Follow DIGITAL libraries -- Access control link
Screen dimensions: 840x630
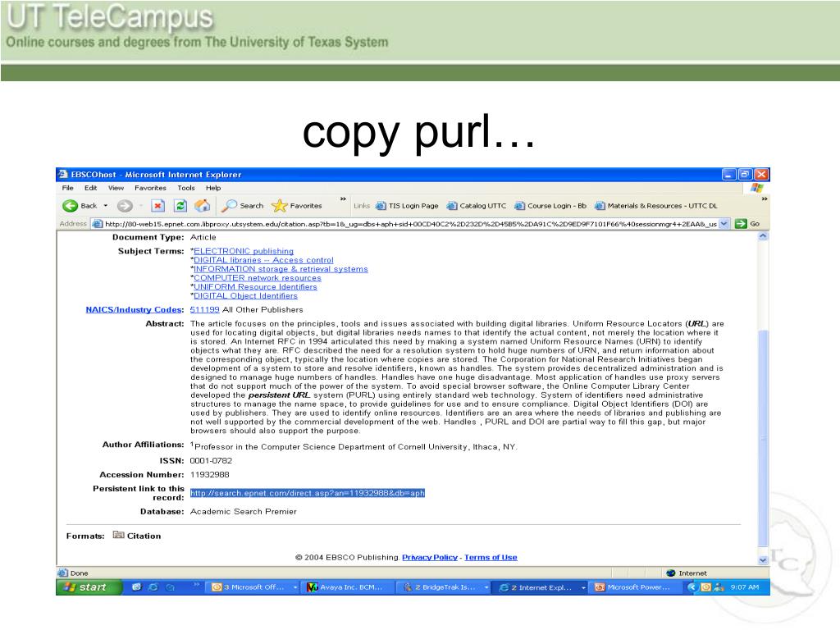(x=263, y=260)
